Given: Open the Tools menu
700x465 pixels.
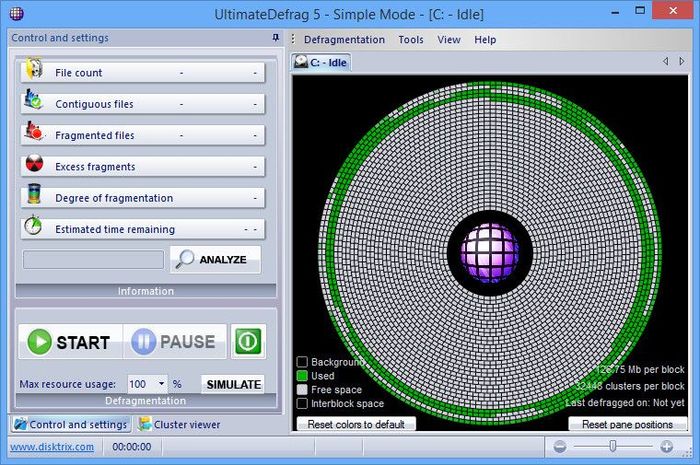Looking at the screenshot, I should [x=411, y=40].
